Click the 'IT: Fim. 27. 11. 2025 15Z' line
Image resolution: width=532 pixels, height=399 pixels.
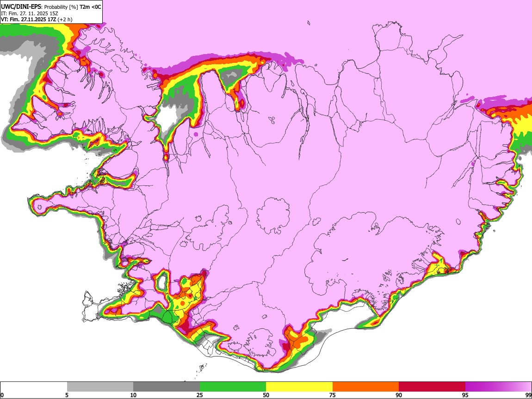point(30,13)
